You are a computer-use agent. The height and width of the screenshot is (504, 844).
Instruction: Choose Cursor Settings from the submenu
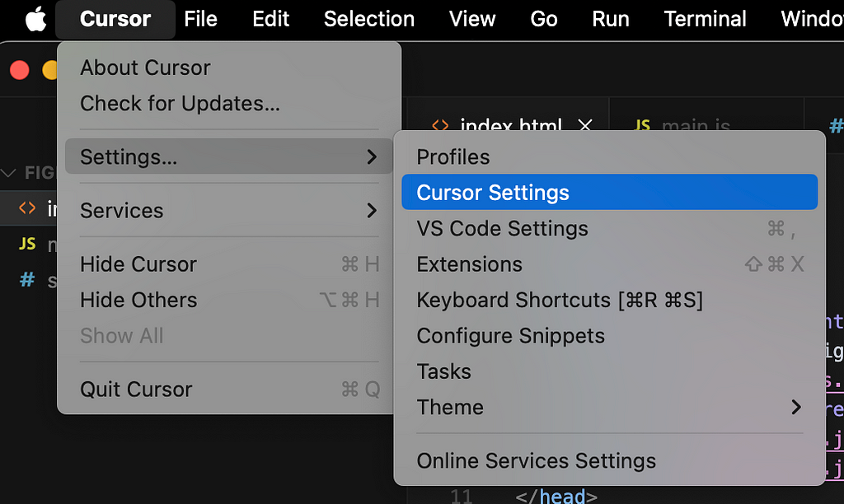coord(609,192)
